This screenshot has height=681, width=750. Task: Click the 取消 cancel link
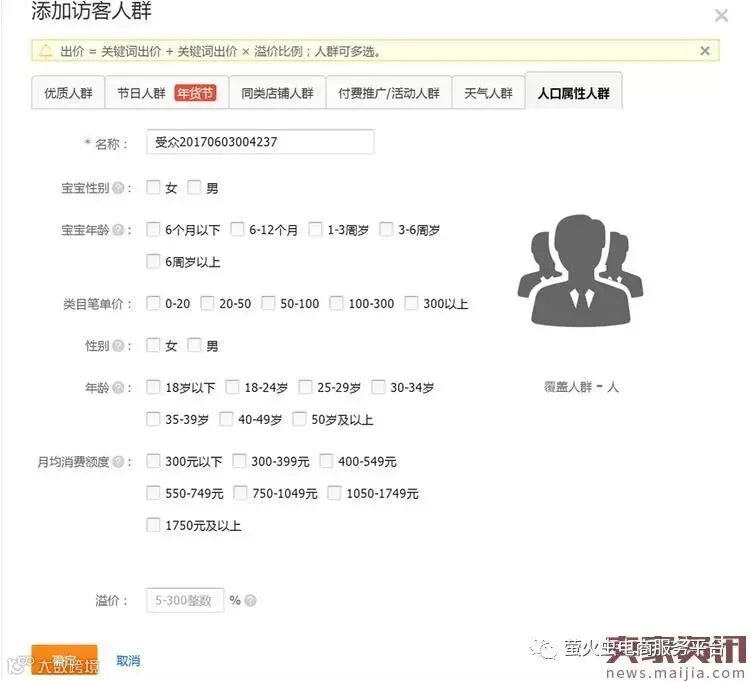pos(128,661)
